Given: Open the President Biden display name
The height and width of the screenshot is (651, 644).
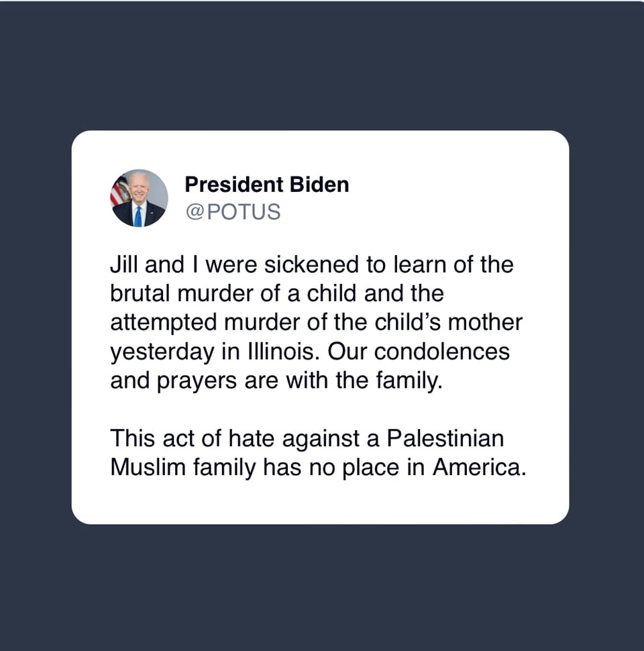Looking at the screenshot, I should click(x=266, y=185).
